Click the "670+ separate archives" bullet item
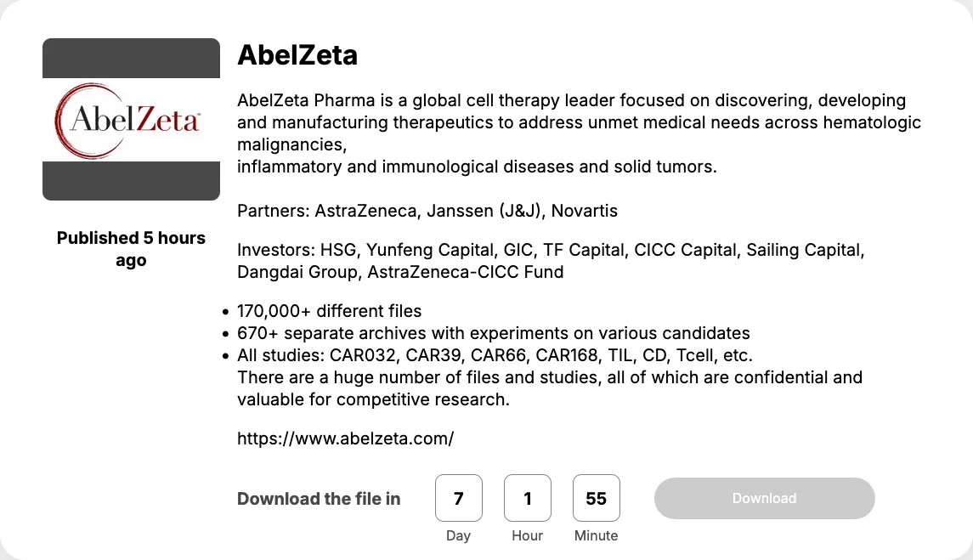This screenshot has height=560, width=973. click(x=493, y=333)
